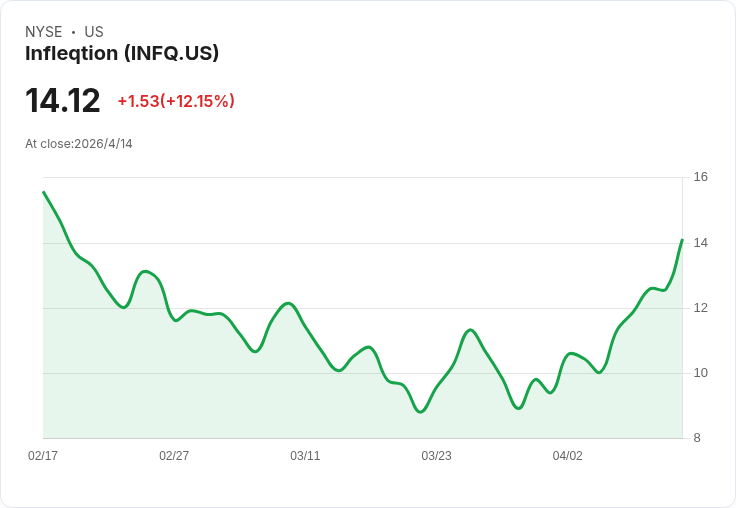
Task: Click the starting point of the price line
Action: (x=43, y=192)
